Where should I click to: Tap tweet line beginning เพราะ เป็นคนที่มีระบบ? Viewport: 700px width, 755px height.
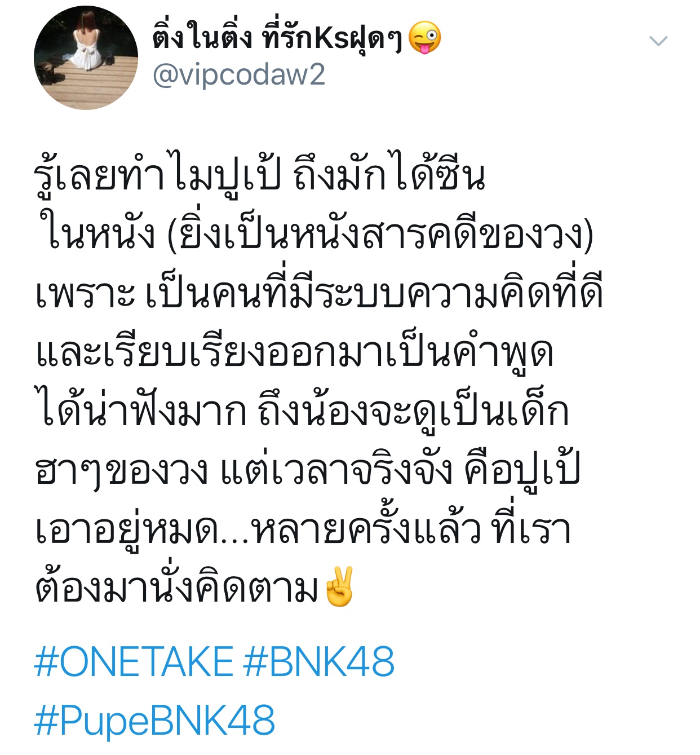coord(319,292)
